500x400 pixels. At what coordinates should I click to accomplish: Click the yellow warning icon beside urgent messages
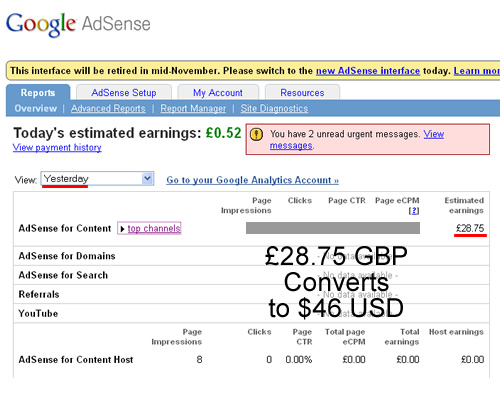[x=256, y=135]
